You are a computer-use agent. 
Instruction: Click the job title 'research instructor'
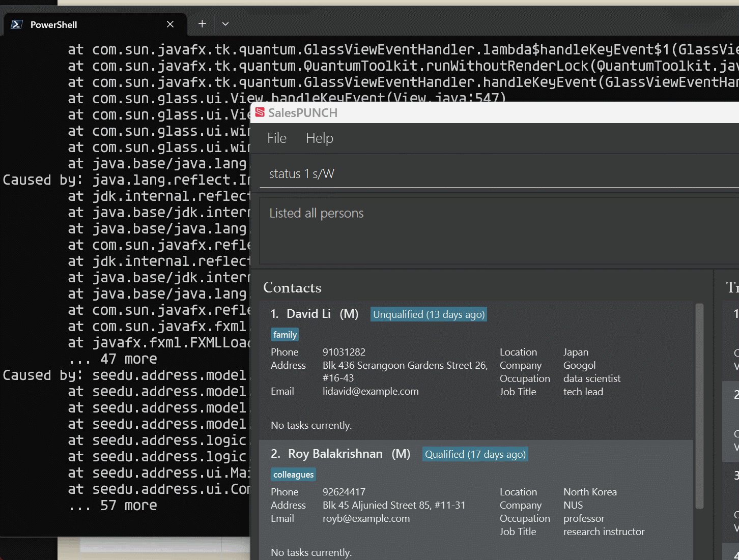point(604,532)
